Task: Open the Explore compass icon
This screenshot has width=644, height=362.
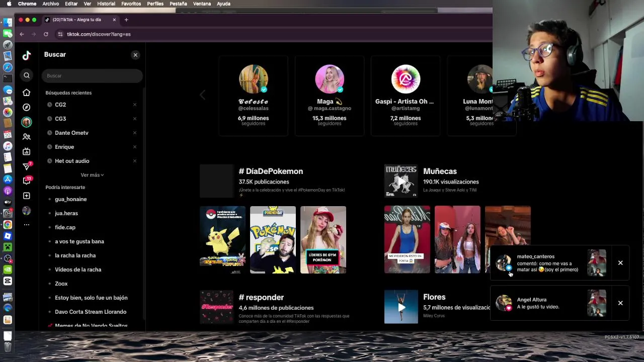Action: [x=27, y=107]
